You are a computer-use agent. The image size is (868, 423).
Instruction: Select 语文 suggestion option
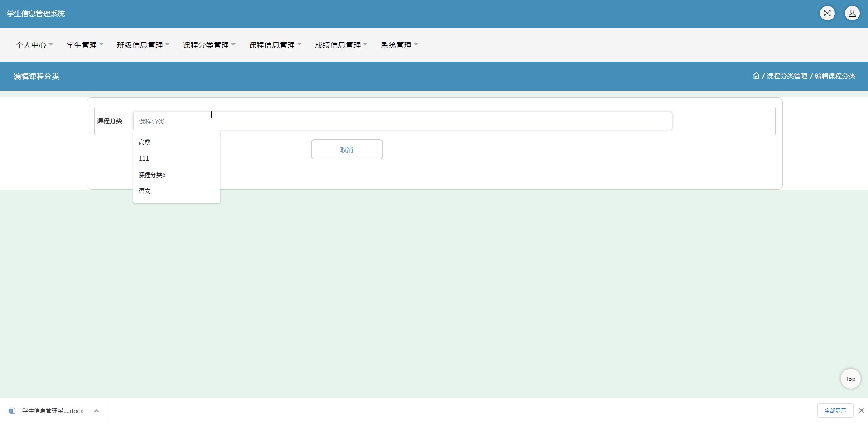(177, 191)
